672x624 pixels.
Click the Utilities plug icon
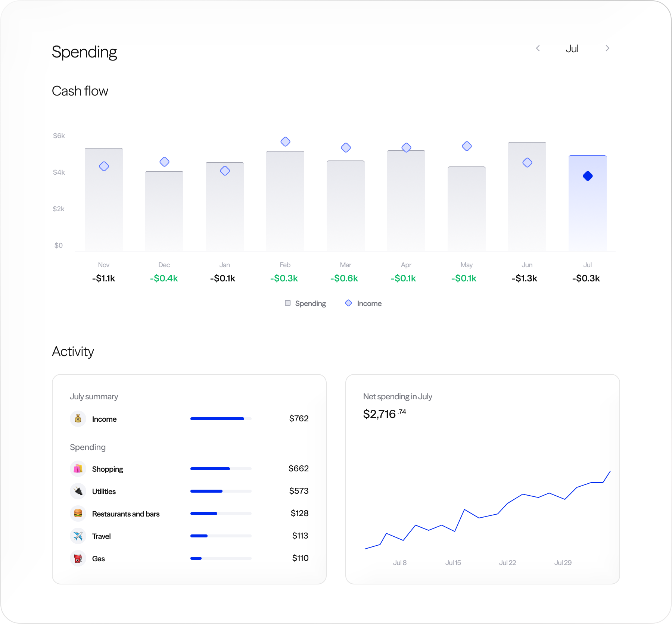(78, 491)
